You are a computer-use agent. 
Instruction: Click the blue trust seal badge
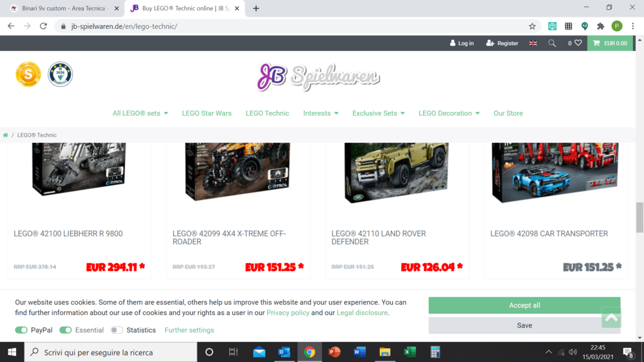coord(61,74)
